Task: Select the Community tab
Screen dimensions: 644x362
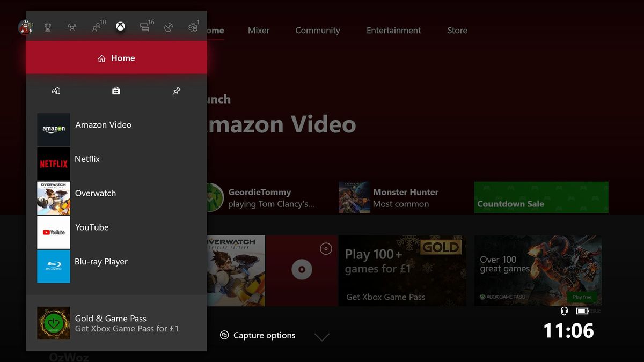Action: (317, 31)
